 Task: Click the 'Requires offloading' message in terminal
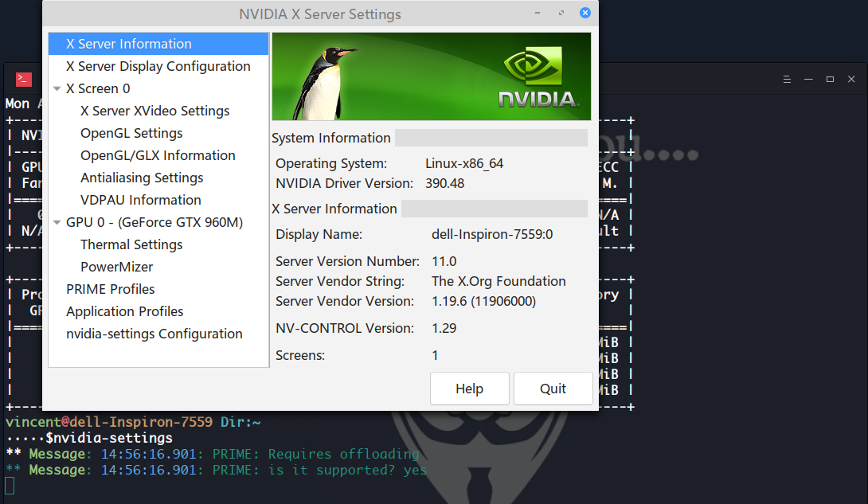click(x=343, y=454)
